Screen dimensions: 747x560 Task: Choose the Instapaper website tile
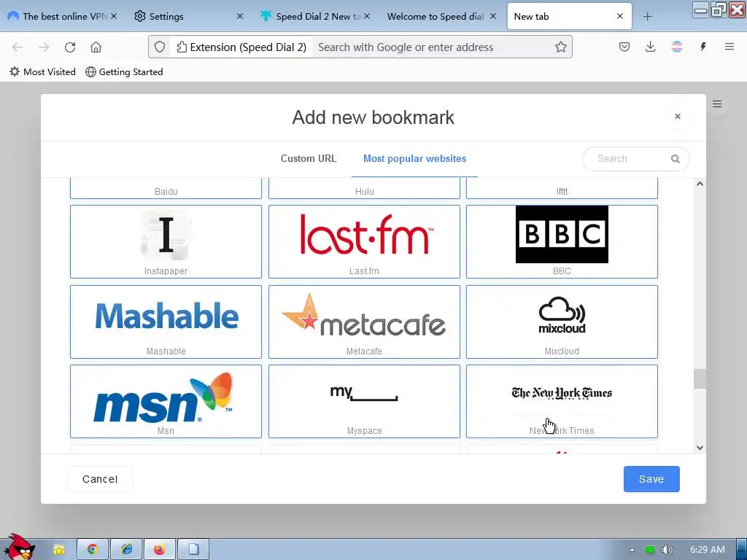point(166,241)
